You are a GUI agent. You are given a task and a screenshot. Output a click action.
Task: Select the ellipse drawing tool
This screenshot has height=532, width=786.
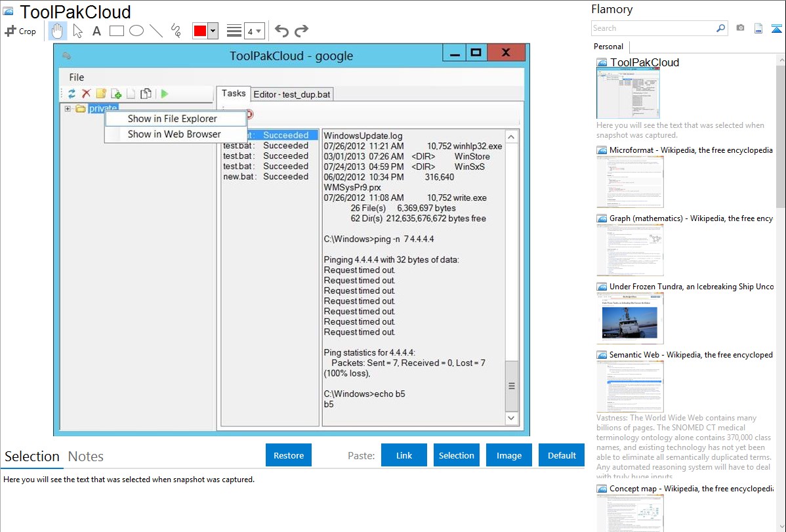136,31
